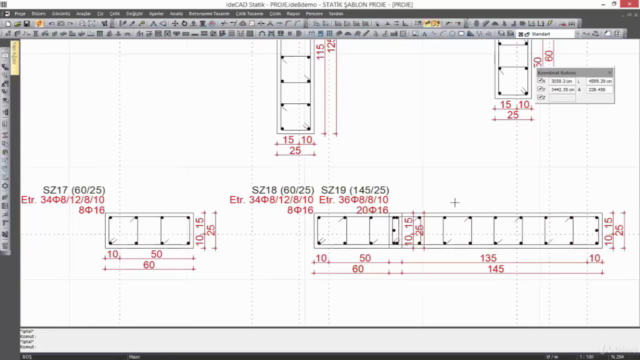This screenshot has width=640, height=360.
Task: Click the Redo arrow icon
Action: 70,24
